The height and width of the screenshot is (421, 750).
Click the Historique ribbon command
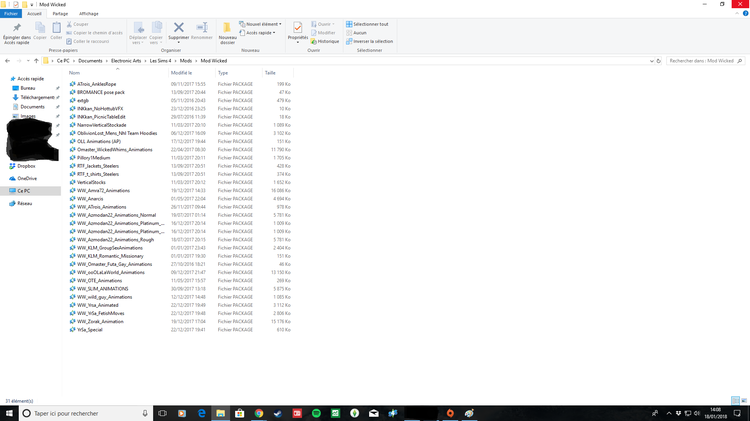coord(325,41)
